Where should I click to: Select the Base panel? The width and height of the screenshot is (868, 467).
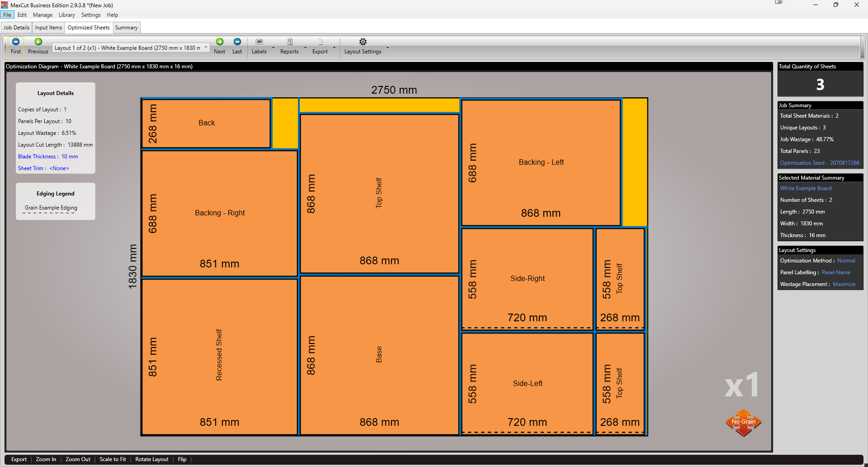pos(379,355)
